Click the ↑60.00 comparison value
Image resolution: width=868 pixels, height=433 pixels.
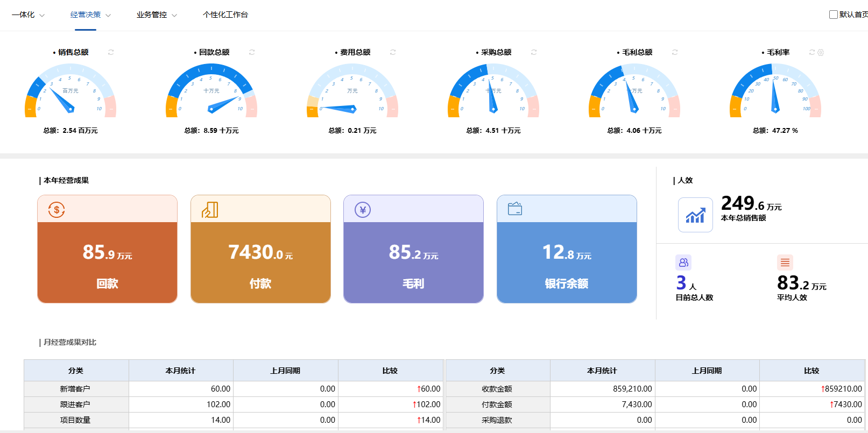pos(428,389)
